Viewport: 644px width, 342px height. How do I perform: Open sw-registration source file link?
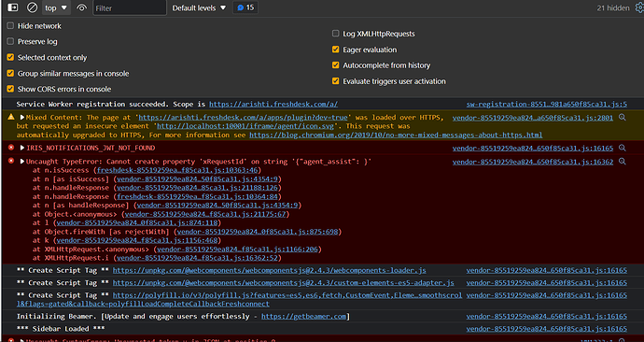547,104
